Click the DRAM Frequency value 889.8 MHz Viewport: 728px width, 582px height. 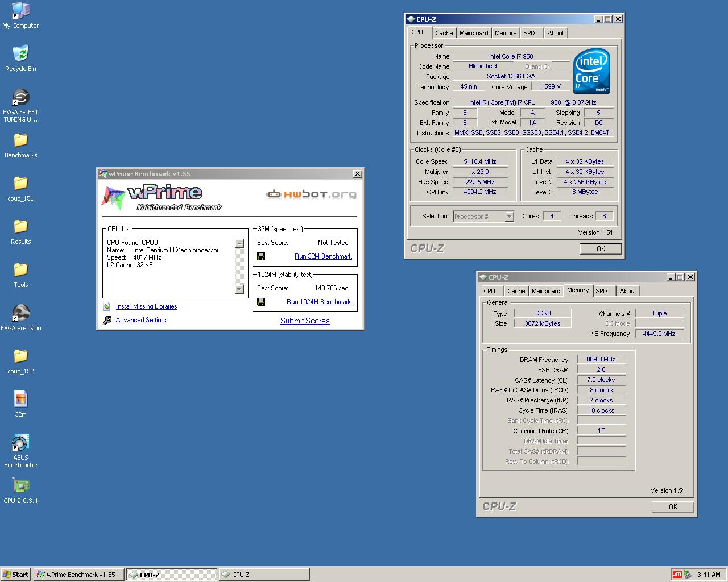pos(601,359)
